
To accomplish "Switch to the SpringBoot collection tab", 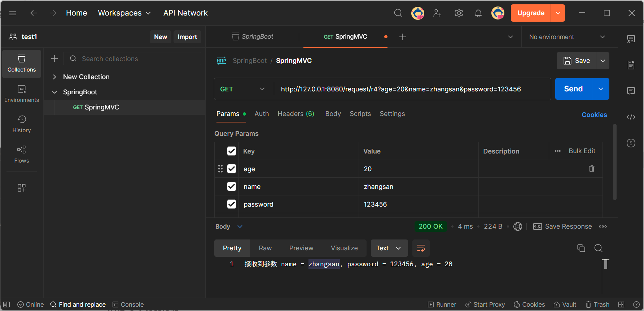I will coord(253,37).
